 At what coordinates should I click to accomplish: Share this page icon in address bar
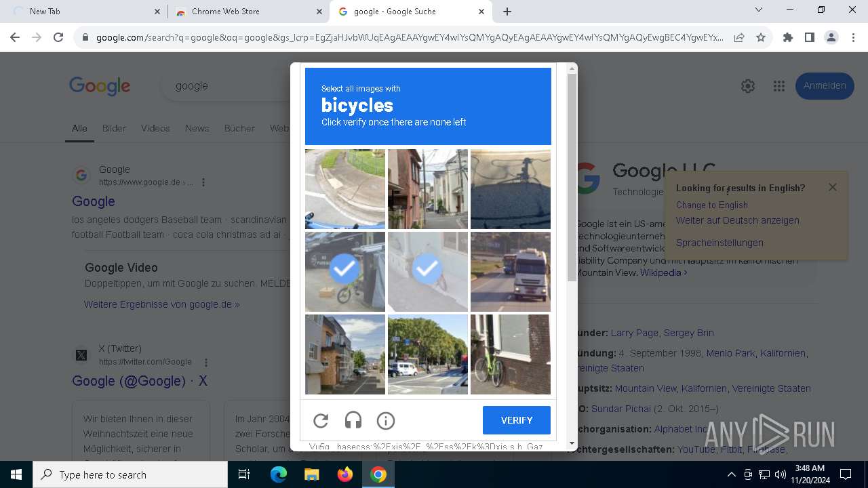[x=739, y=38]
